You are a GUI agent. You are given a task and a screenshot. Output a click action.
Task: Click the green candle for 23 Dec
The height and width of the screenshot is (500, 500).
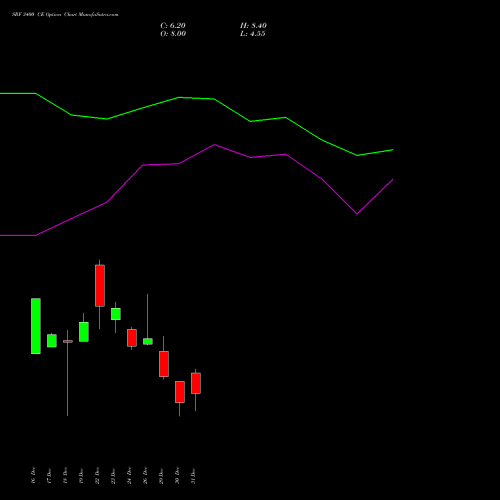point(116,314)
